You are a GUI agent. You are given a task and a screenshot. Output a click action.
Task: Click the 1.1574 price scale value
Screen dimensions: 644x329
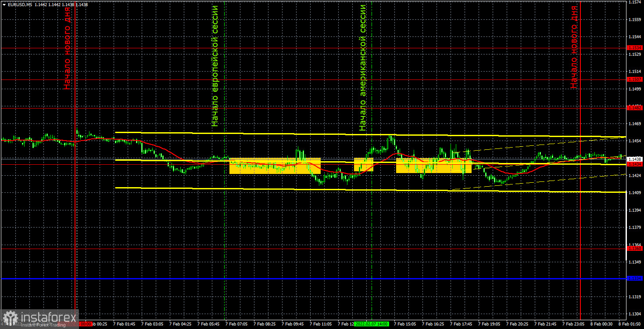point(635,3)
